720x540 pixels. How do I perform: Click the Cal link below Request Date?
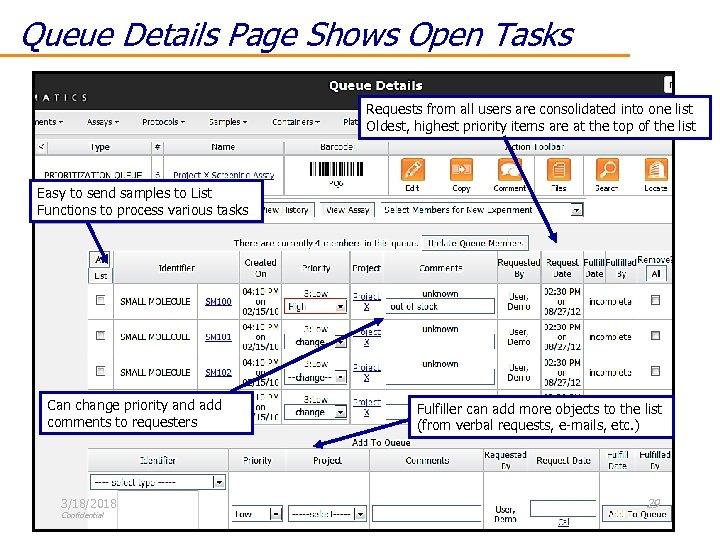point(563,522)
